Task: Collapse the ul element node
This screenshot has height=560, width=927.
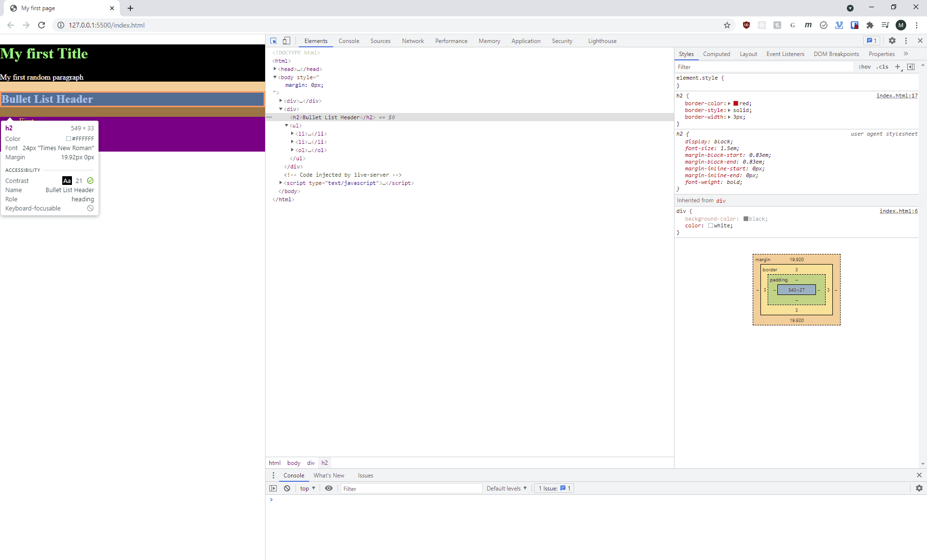Action: [x=287, y=126]
